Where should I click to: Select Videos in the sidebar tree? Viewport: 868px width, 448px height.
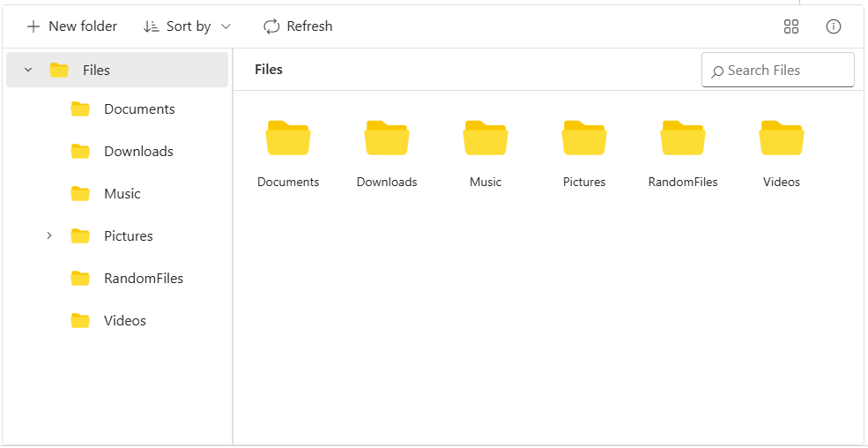pos(124,321)
